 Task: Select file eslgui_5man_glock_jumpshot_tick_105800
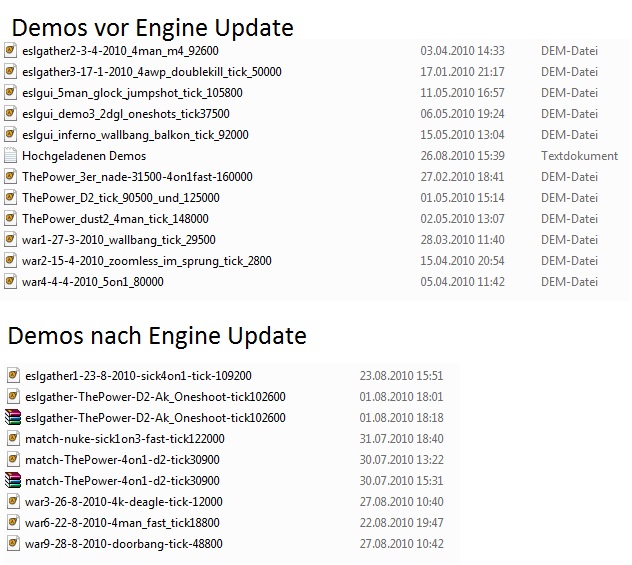(132, 93)
